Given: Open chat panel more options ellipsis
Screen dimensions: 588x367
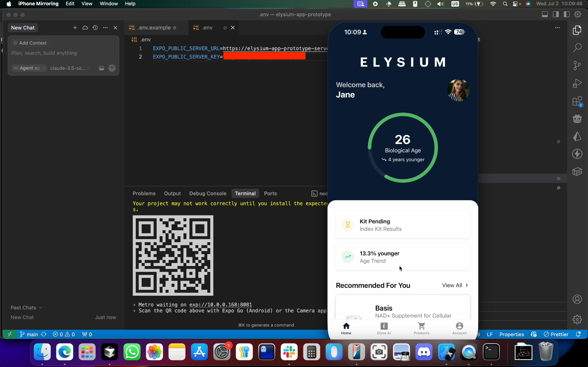Looking at the screenshot, I should click(x=105, y=28).
